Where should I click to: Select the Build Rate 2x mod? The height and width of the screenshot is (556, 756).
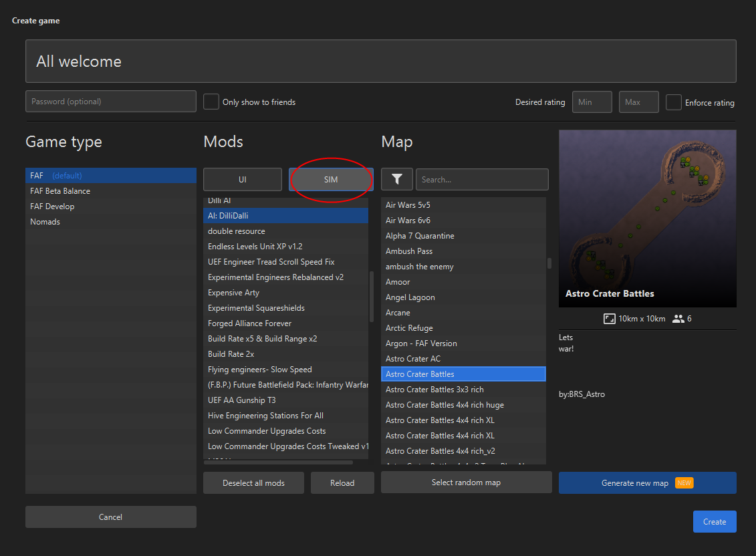tap(285, 354)
